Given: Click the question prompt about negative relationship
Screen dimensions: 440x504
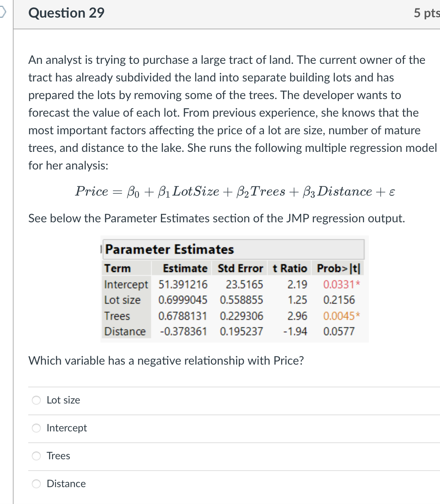Looking at the screenshot, I should 166,361.
